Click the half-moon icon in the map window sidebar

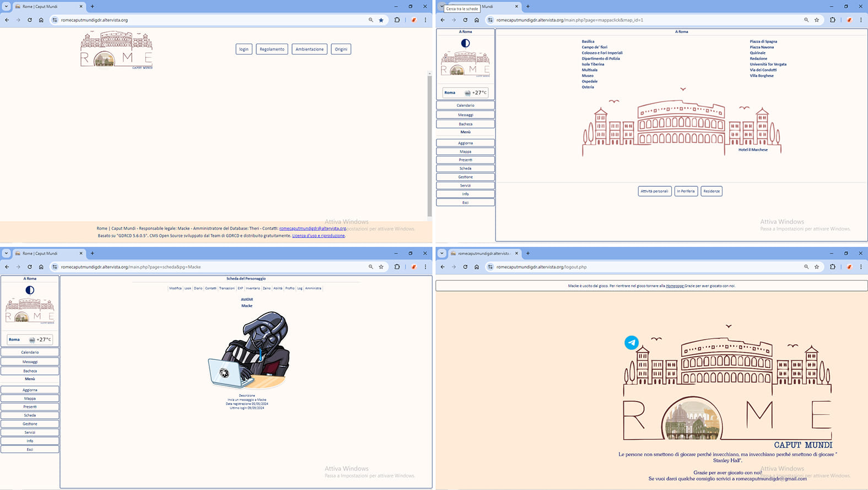coord(466,43)
